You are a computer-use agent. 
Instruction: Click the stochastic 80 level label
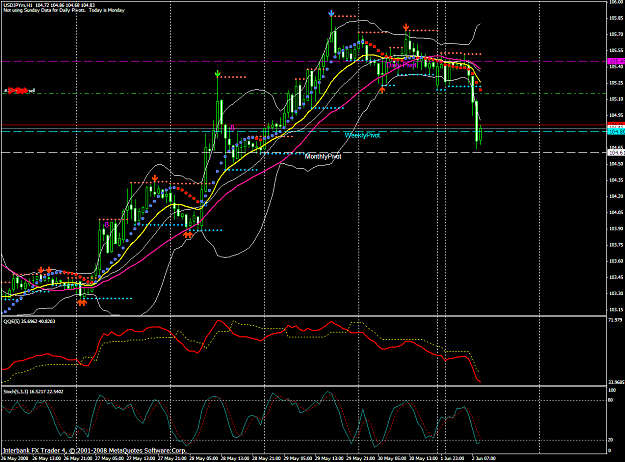pos(611,401)
